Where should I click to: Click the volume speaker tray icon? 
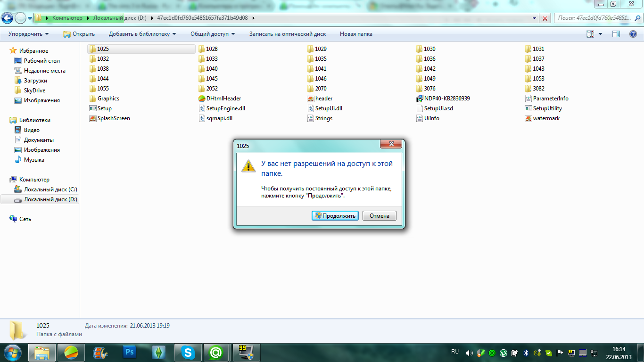tap(469, 353)
